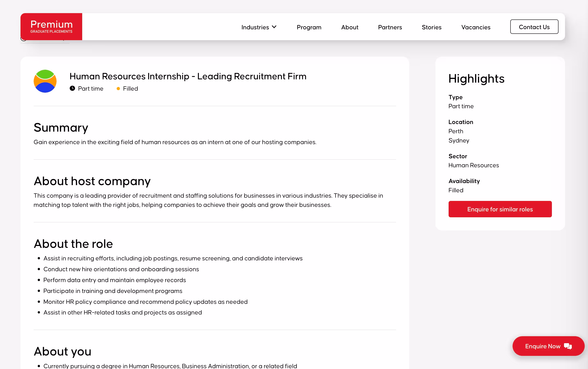Click 'Part time' under Type in Highlights
588x369 pixels.
[461, 106]
